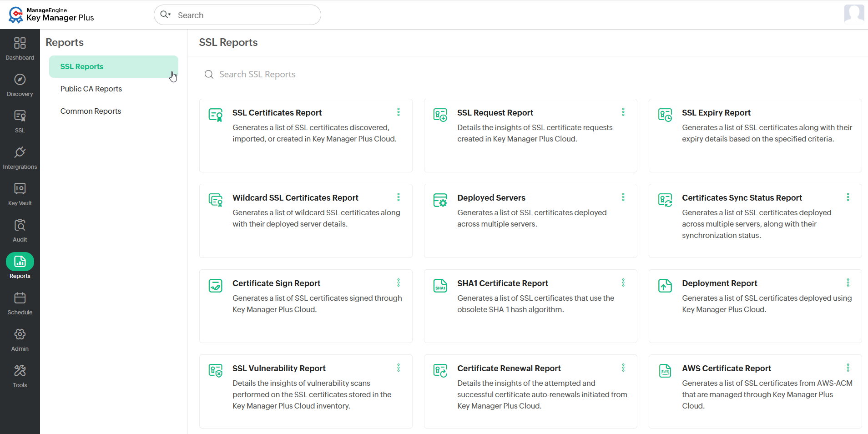868x434 pixels.
Task: Click the Search SSL Reports magnifier icon
Action: (209, 74)
